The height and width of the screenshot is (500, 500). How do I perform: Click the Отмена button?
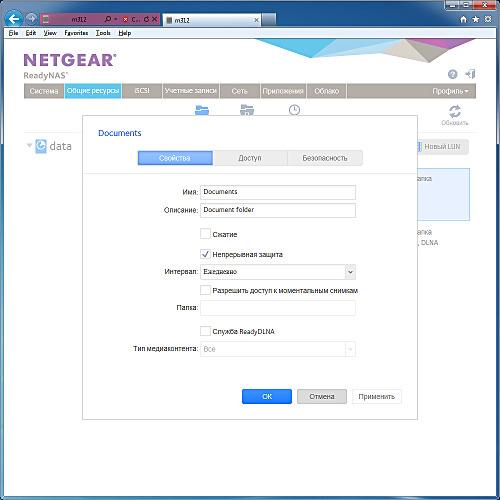click(x=322, y=397)
